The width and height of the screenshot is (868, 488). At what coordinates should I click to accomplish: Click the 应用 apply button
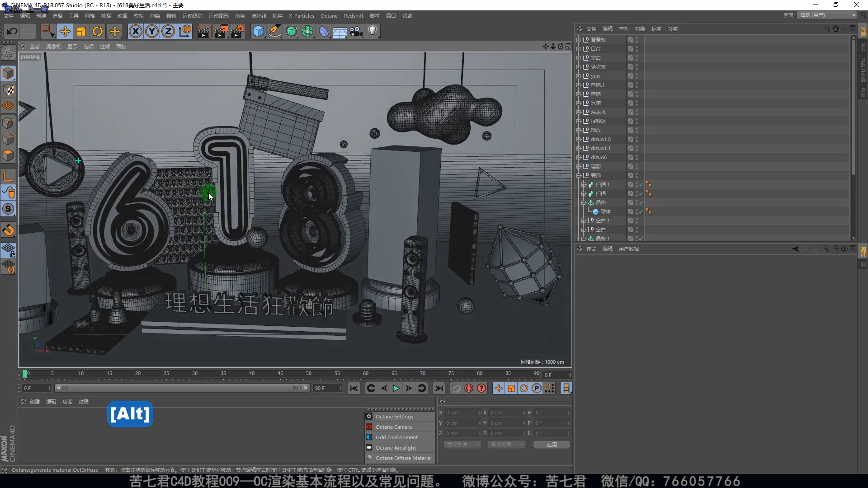(552, 445)
